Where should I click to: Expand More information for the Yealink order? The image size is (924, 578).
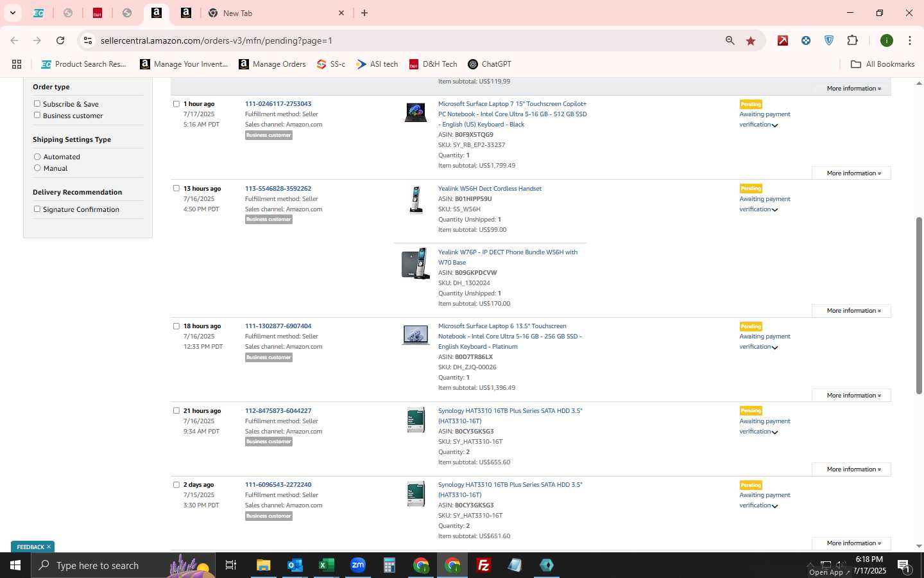[x=851, y=311]
